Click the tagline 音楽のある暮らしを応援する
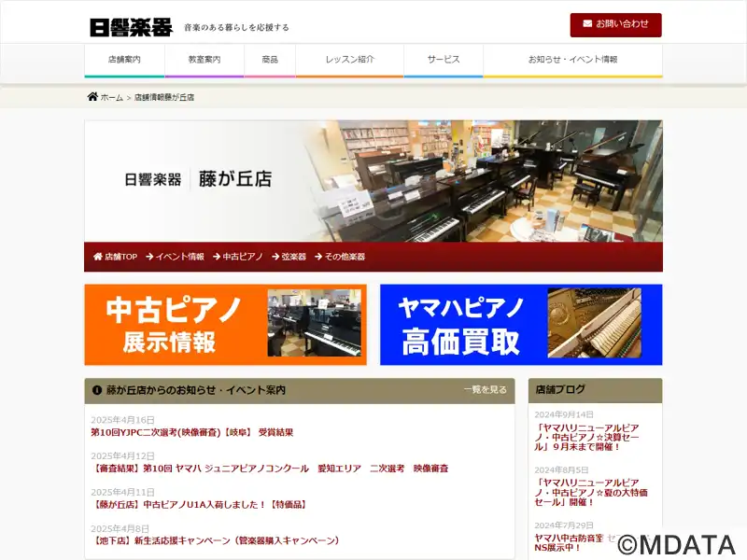The width and height of the screenshot is (747, 560). 236,28
